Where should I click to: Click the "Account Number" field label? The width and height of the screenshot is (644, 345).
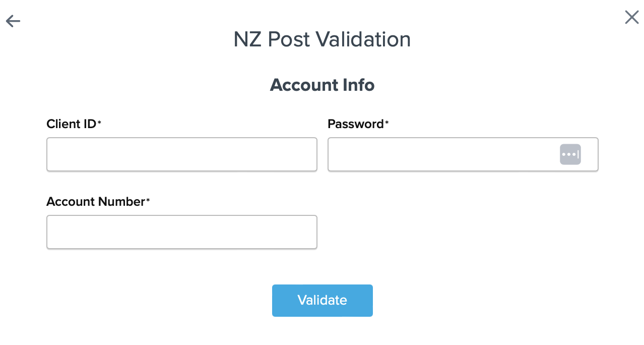[x=95, y=202]
